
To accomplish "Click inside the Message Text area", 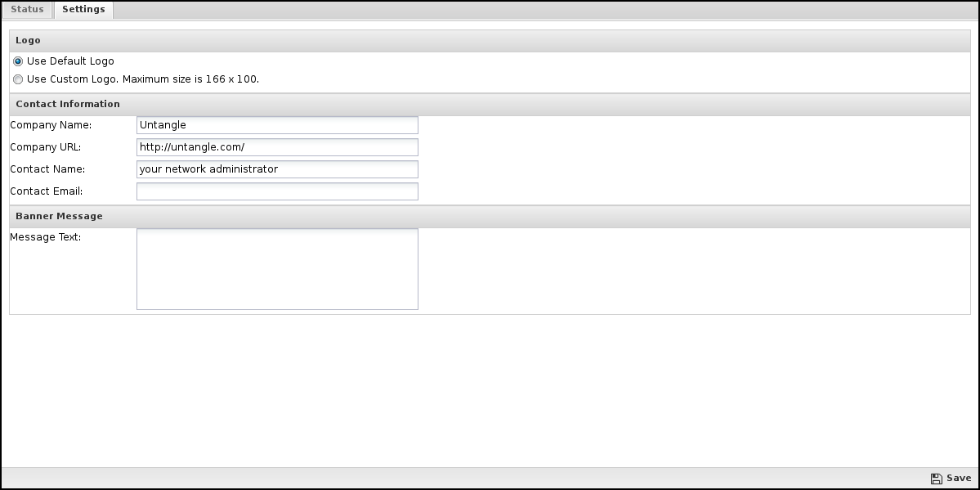I will [x=278, y=269].
